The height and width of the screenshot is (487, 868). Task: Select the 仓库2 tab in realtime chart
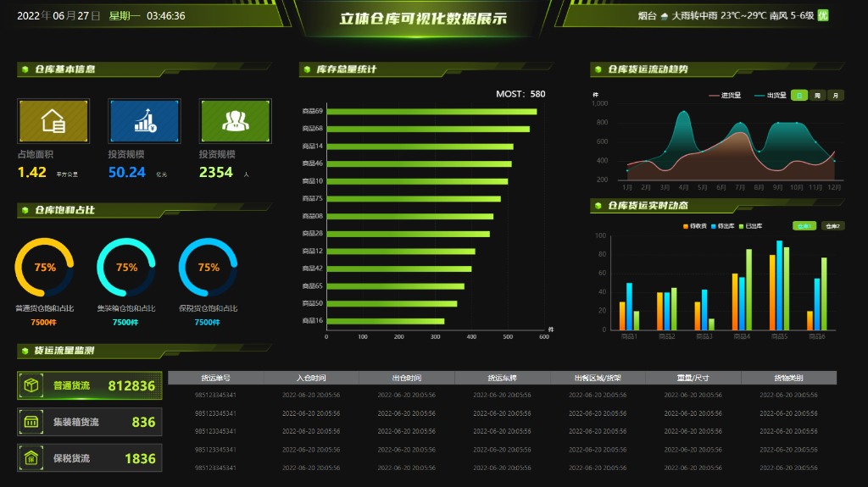[833, 226]
